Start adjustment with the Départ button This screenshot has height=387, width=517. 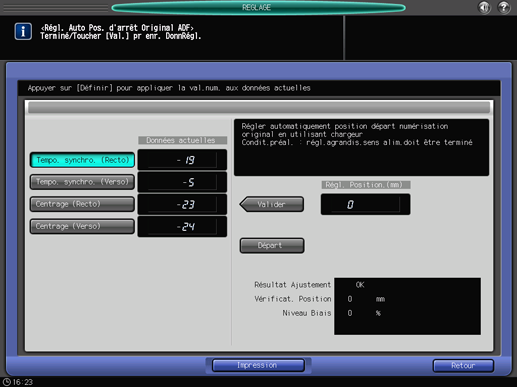[x=272, y=246]
